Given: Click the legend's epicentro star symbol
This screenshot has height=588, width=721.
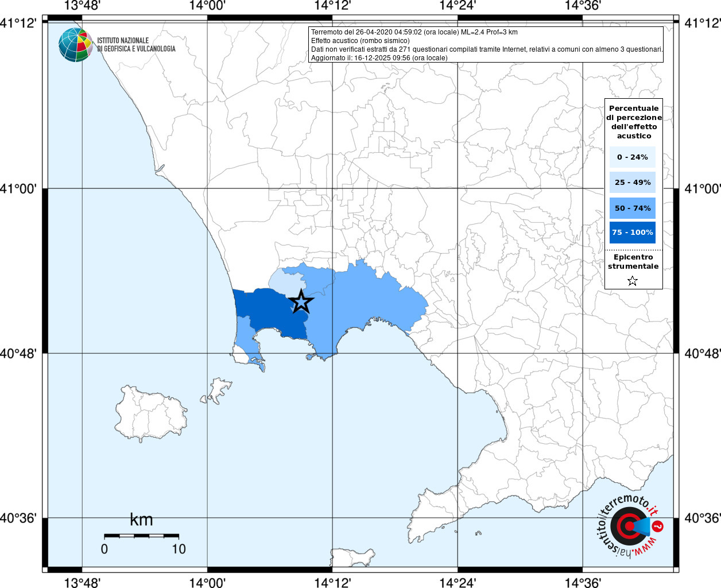Looking at the screenshot, I should (633, 281).
